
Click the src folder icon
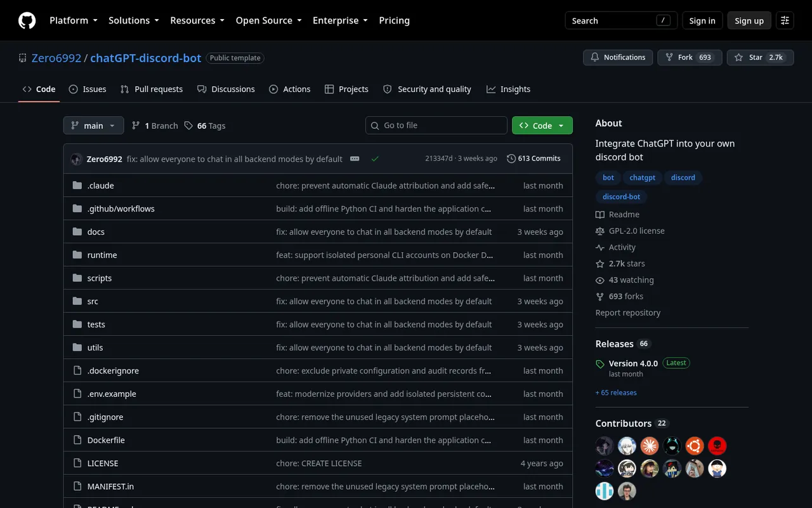[x=77, y=301]
